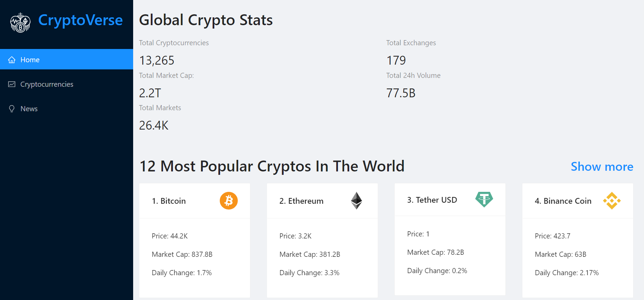
Task: Open the 2. Ethereum card title
Action: coord(301,201)
